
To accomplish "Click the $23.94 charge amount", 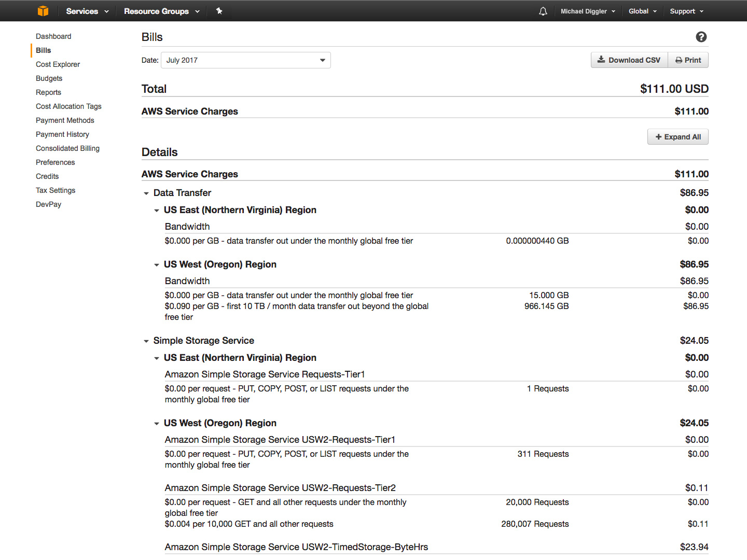I will (694, 547).
